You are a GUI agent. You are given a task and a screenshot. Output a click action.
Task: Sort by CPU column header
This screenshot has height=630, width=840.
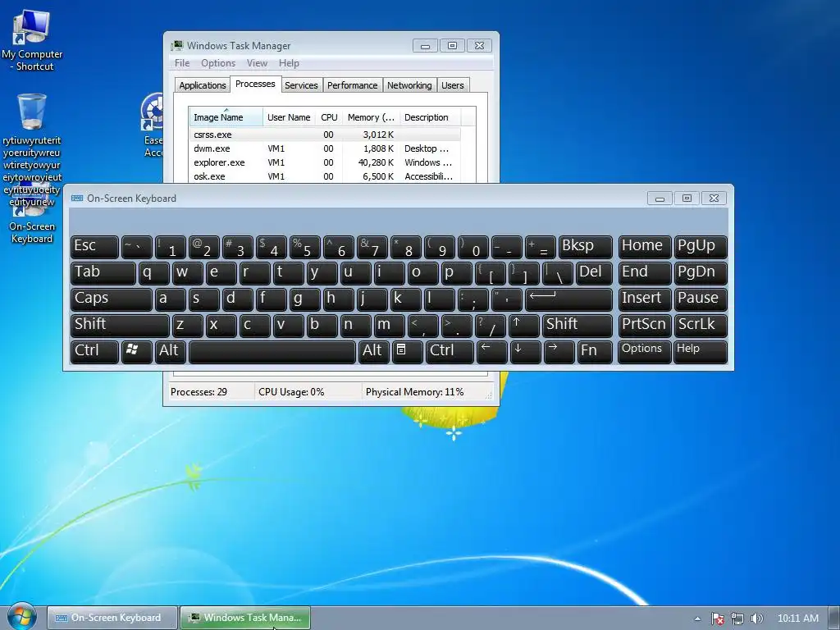click(329, 117)
